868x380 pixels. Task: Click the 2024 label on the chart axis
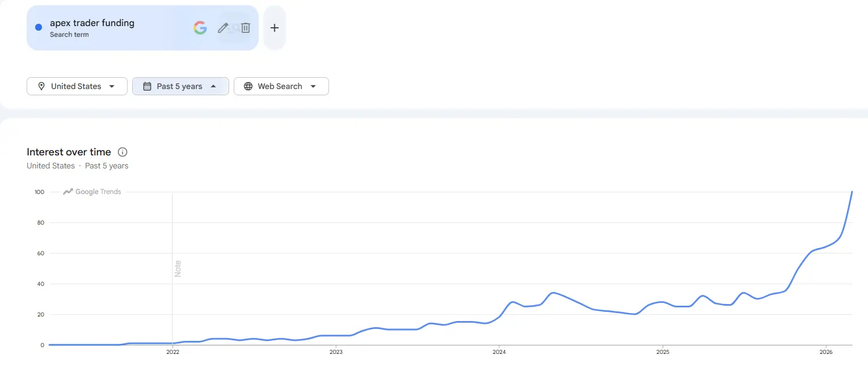pos(499,352)
